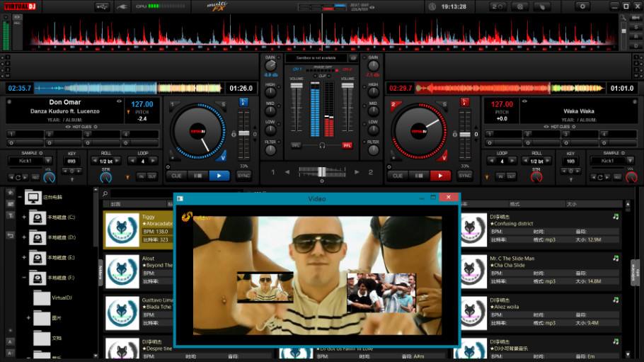Click hot cue 4 on right deck

[618, 134]
